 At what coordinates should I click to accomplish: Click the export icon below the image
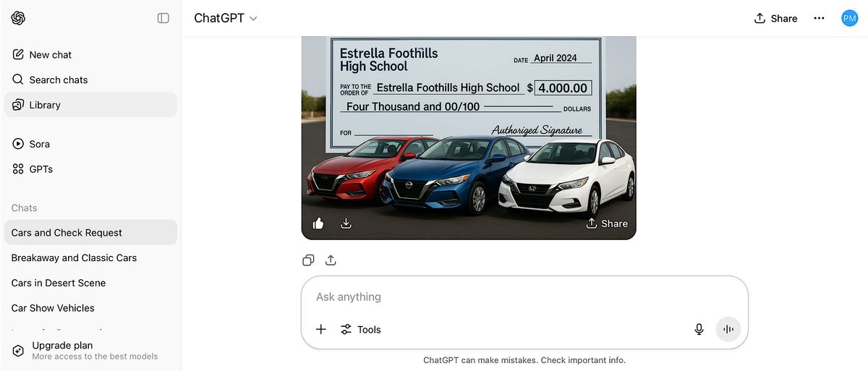[x=331, y=260]
